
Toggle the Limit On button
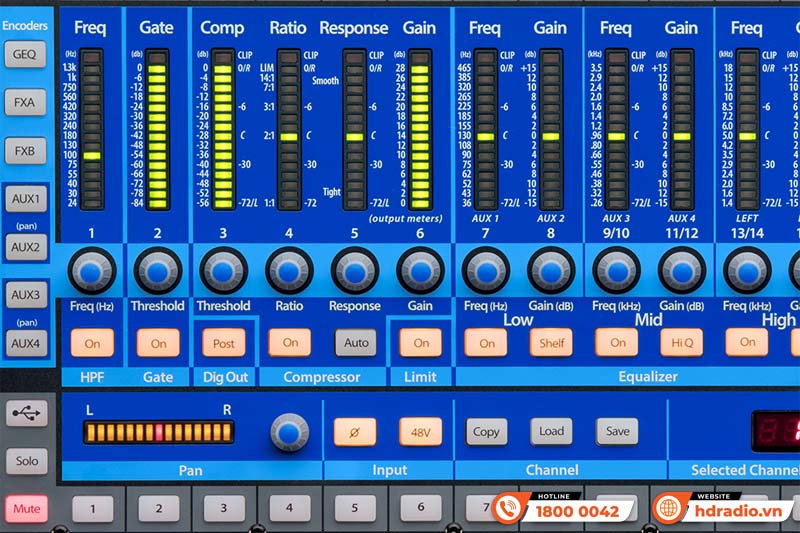(x=421, y=342)
